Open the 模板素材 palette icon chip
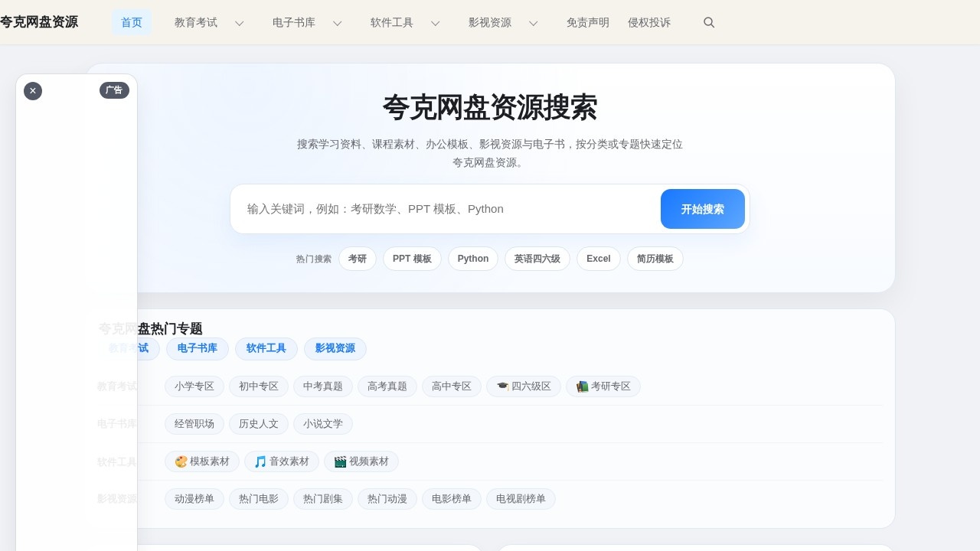Image resolution: width=980 pixels, height=551 pixels. [201, 461]
